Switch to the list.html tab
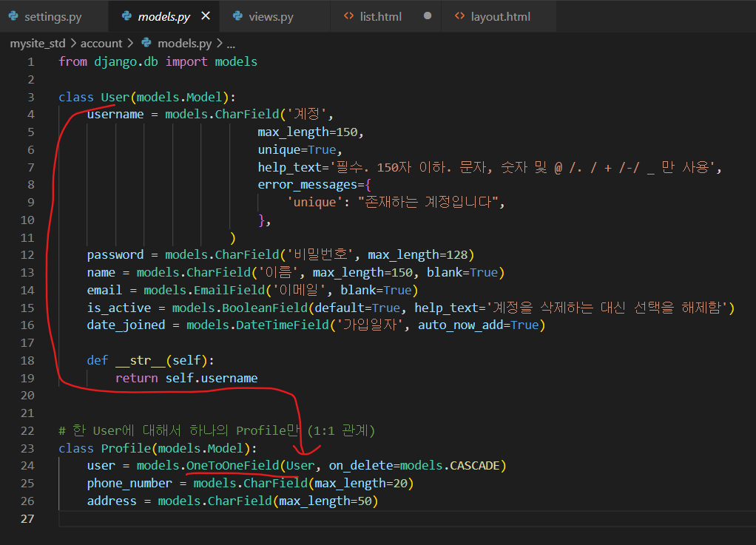This screenshot has height=545, width=756. (x=380, y=16)
